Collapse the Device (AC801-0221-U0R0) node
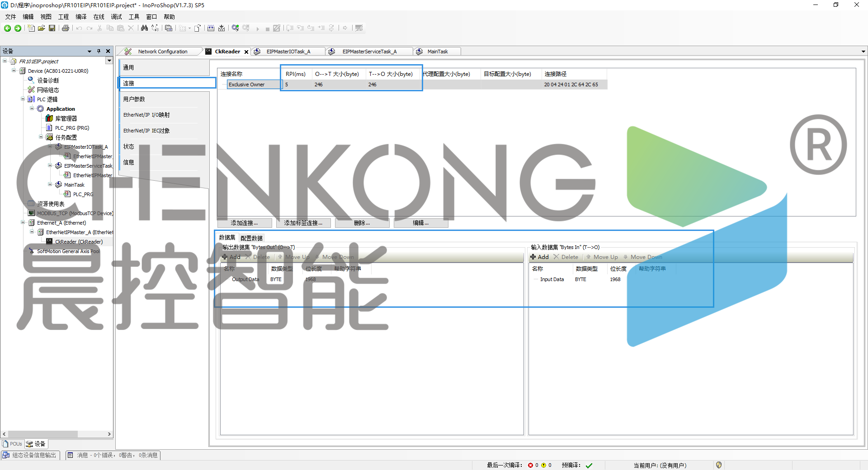This screenshot has width=868, height=470. [x=14, y=70]
